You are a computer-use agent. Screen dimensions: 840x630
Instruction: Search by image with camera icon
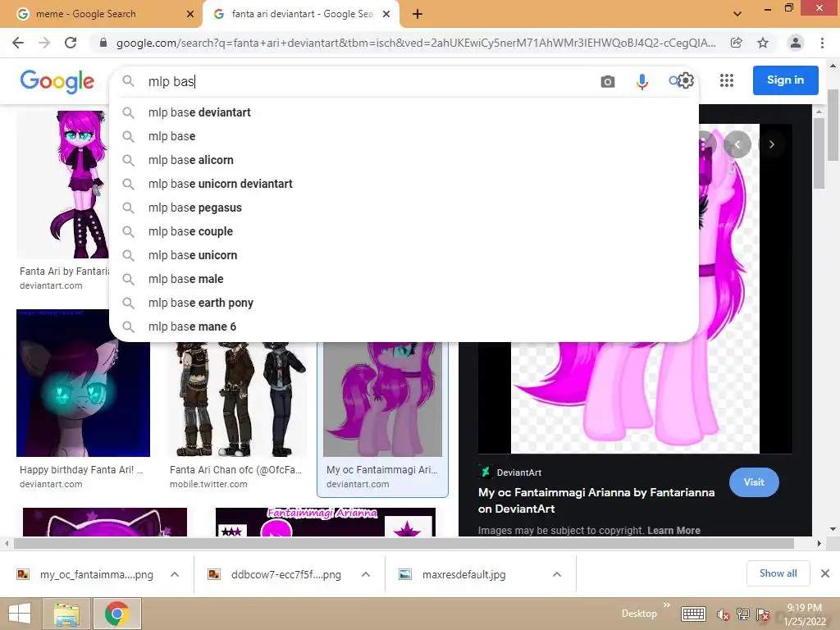(x=608, y=81)
